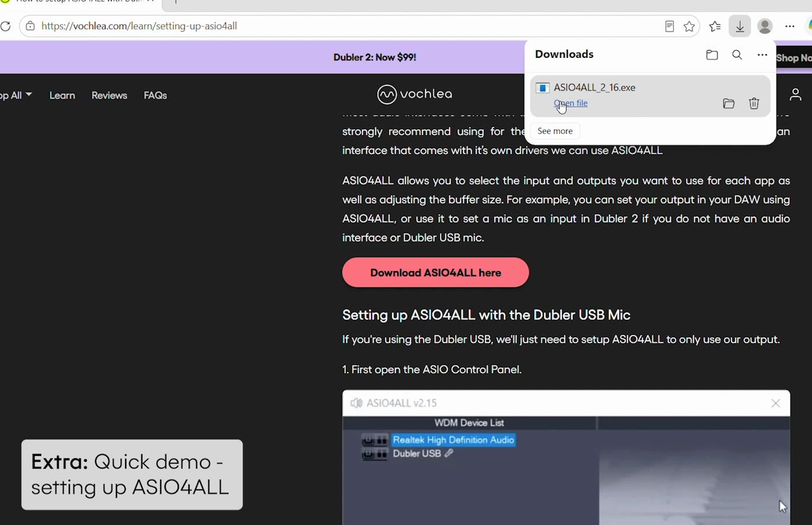Add this page to favorites with the star

[x=689, y=26]
